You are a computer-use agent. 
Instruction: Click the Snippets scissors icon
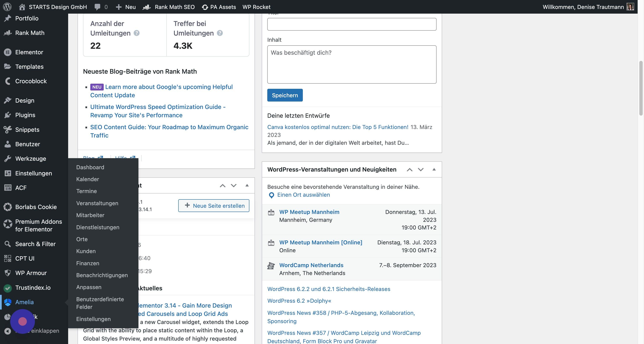tap(8, 129)
